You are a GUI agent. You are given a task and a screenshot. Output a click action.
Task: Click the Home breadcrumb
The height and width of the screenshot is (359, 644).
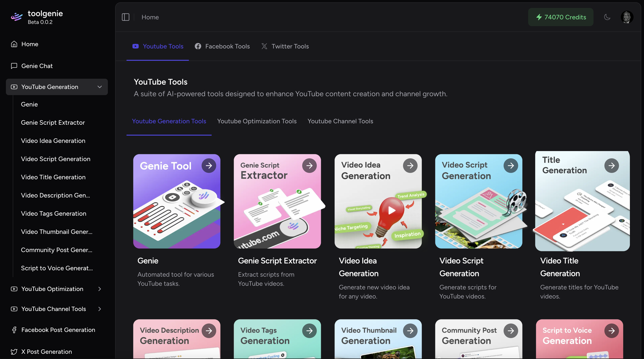point(150,17)
